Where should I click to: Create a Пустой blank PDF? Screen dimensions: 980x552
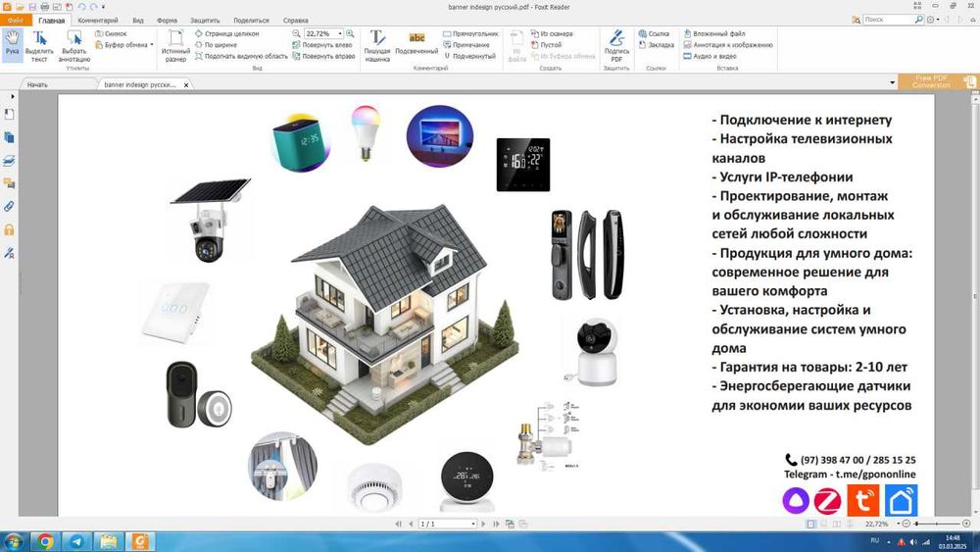[x=546, y=45]
